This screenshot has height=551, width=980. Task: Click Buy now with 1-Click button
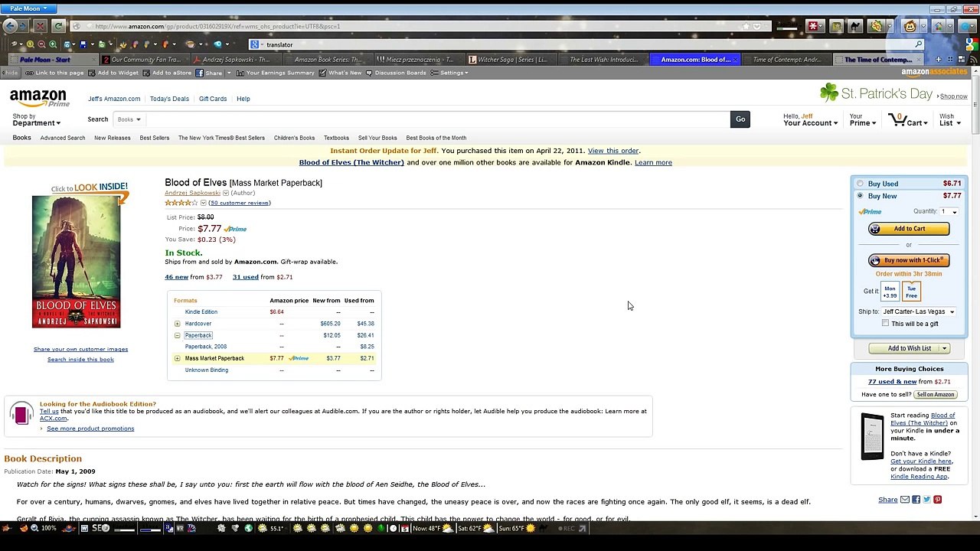[909, 260]
